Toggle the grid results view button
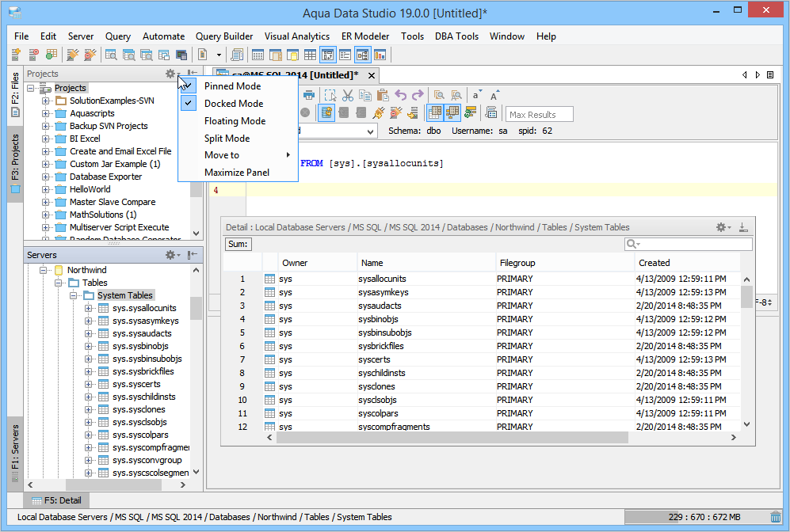Screen dimensions: 790x532 click(434, 112)
